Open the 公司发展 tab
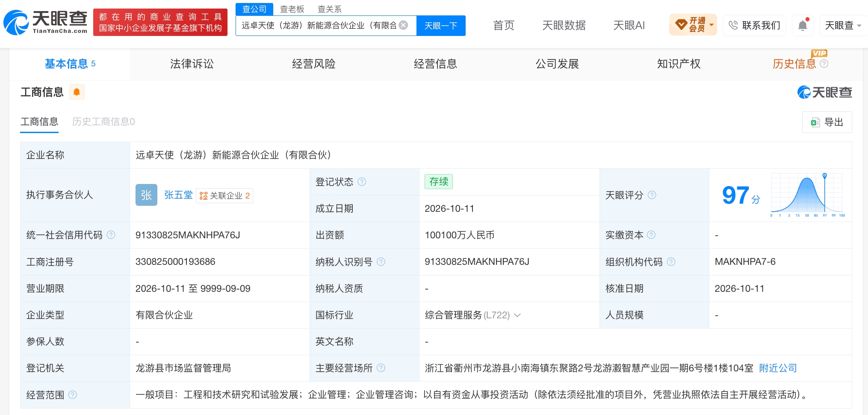Viewport: 868px width, 415px height. 557,64
